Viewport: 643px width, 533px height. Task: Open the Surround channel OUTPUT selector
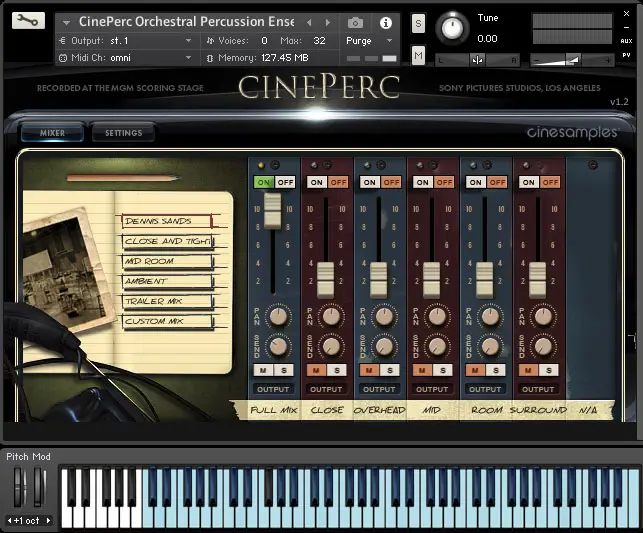pyautogui.click(x=538, y=389)
